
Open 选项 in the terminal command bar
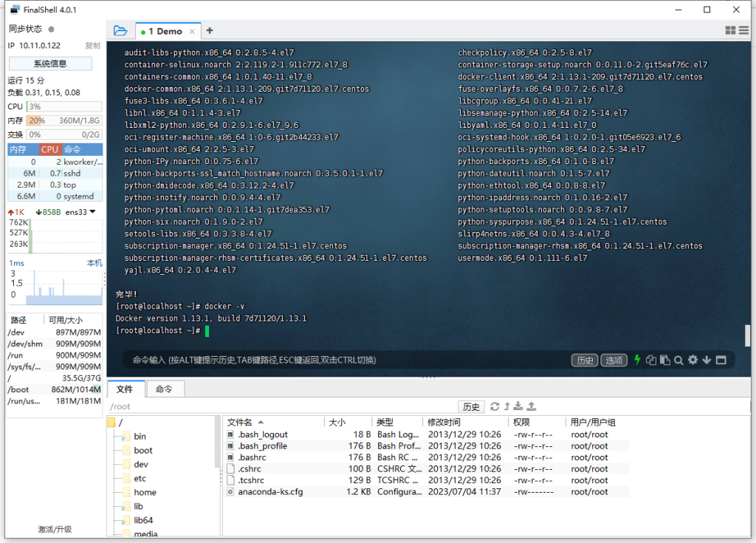[614, 360]
